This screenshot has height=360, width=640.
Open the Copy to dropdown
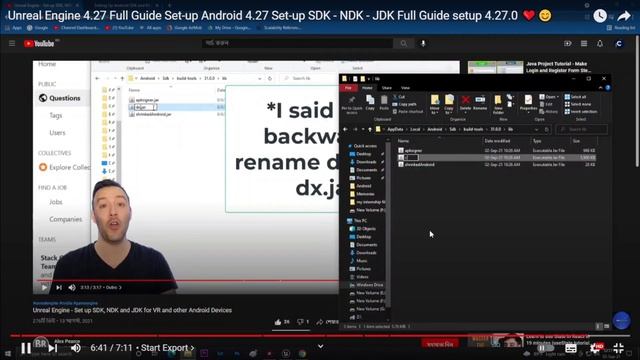coord(449,104)
